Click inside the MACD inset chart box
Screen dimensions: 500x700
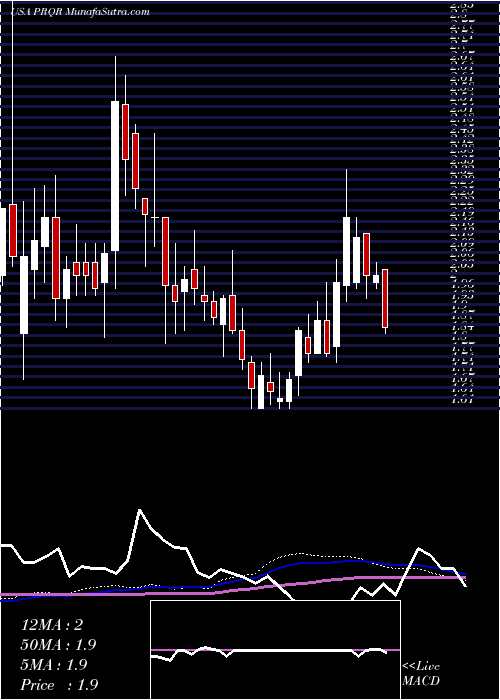point(275,650)
